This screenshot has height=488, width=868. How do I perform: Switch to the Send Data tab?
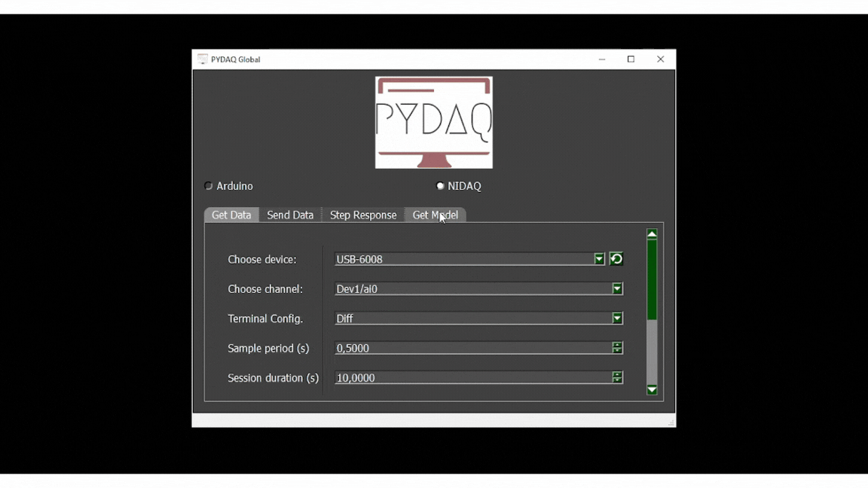(x=290, y=215)
